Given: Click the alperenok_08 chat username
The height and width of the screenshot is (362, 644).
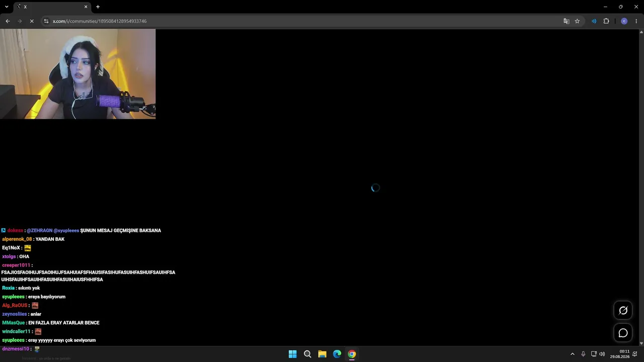Looking at the screenshot, I should pos(17,239).
